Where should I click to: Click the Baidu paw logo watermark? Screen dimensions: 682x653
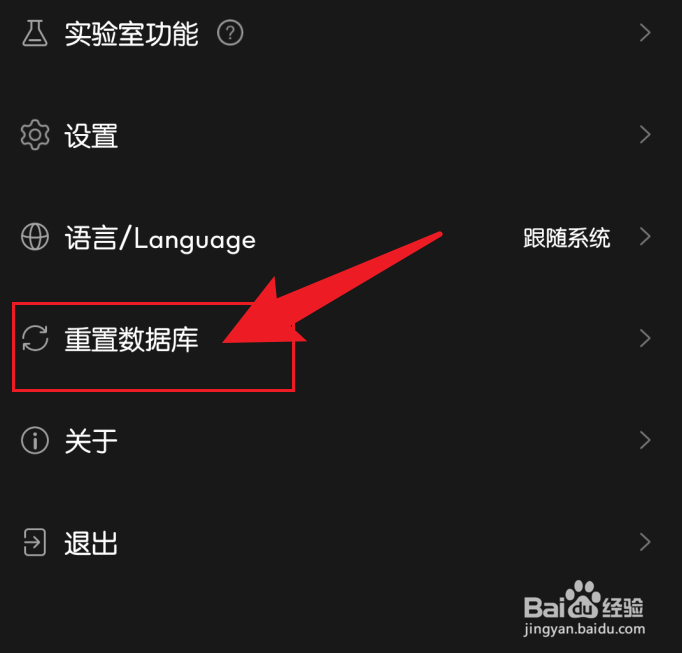point(584,601)
